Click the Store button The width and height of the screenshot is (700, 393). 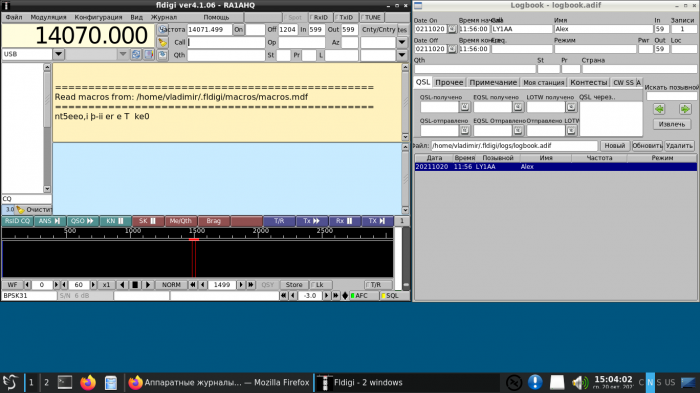(x=294, y=284)
